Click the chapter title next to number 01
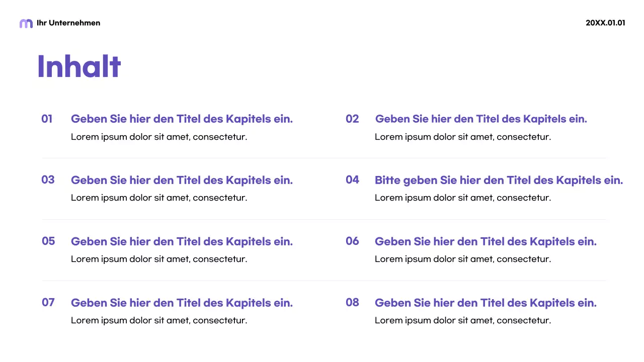 182,119
